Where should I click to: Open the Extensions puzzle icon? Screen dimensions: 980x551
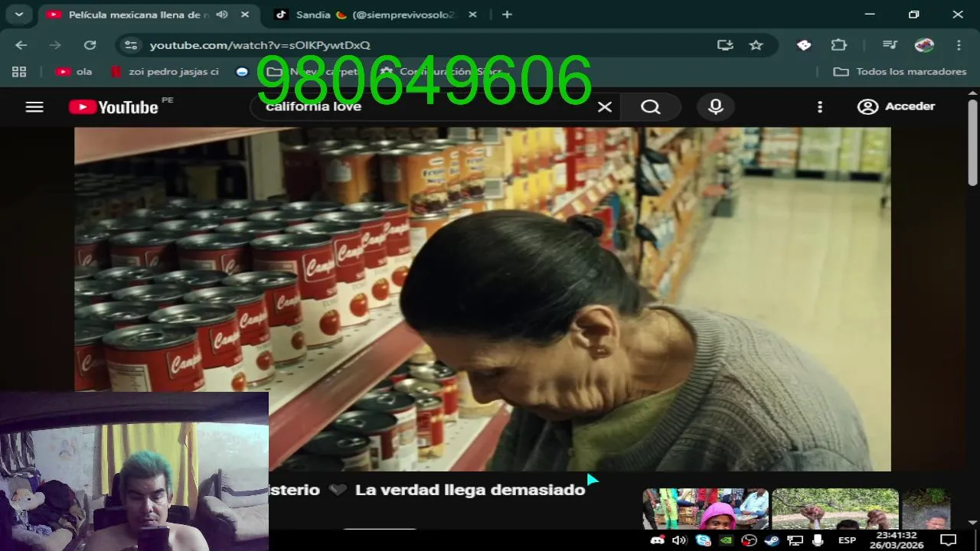click(839, 45)
